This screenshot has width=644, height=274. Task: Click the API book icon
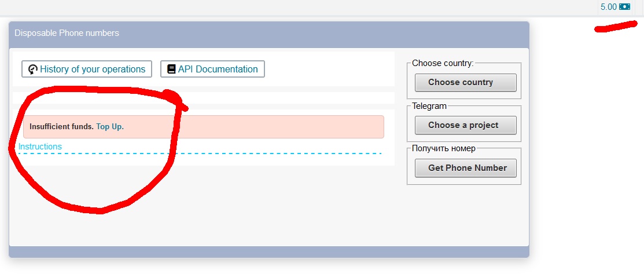pyautogui.click(x=172, y=69)
